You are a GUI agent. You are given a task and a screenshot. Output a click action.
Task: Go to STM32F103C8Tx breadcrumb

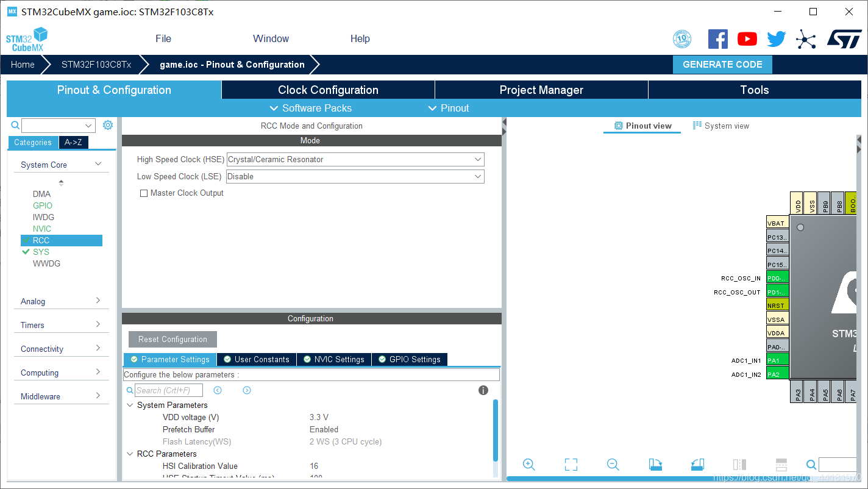[x=96, y=65]
